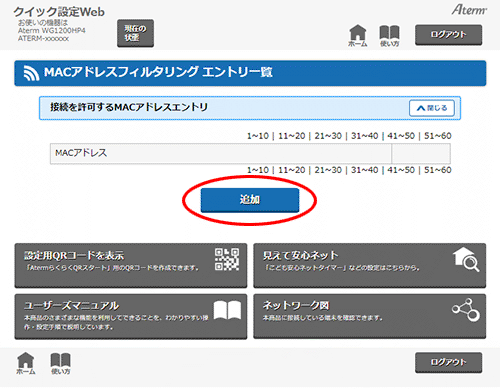Image resolution: width=500 pixels, height=389 pixels.
Task: Select upper 41~50 page link
Action: click(401, 136)
